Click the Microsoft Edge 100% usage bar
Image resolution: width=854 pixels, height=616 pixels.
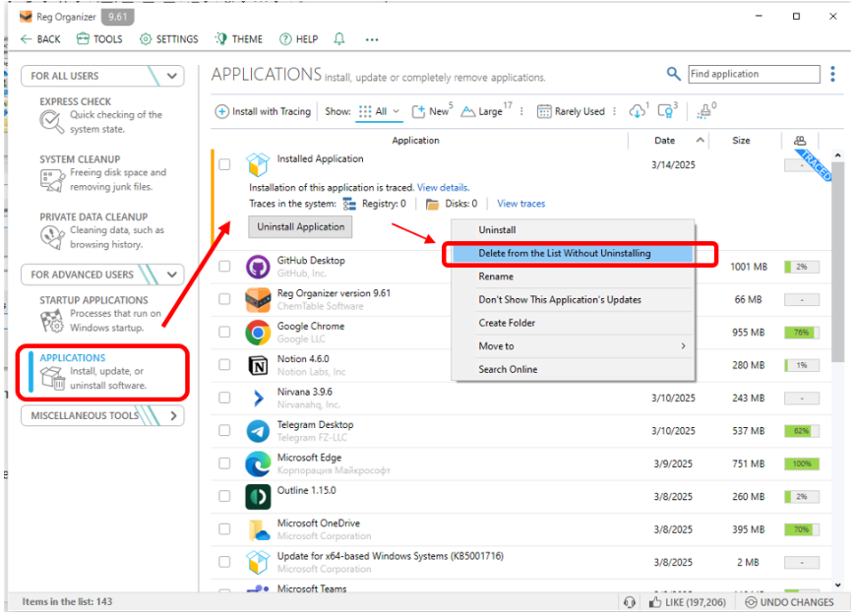click(x=801, y=464)
